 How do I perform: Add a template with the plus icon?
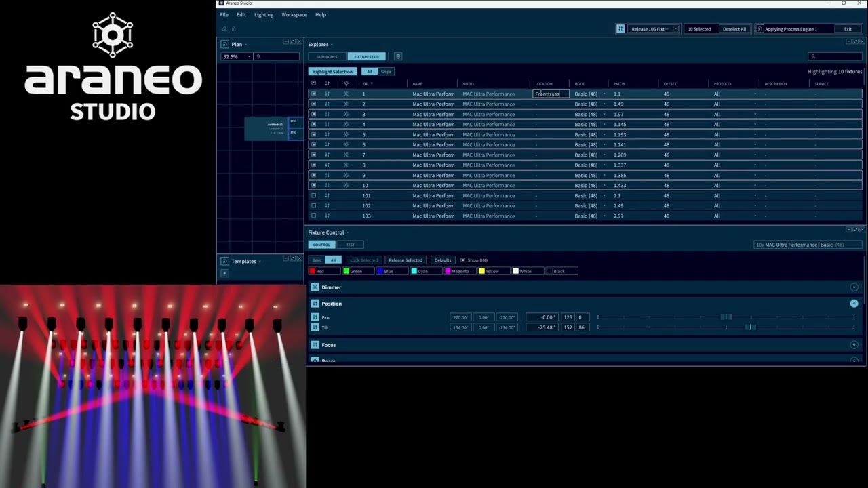click(224, 273)
